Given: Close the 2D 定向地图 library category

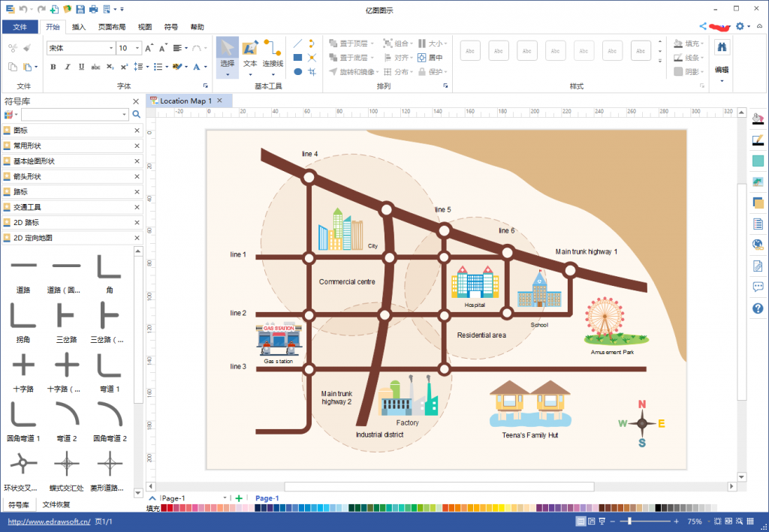Looking at the screenshot, I should (x=137, y=238).
